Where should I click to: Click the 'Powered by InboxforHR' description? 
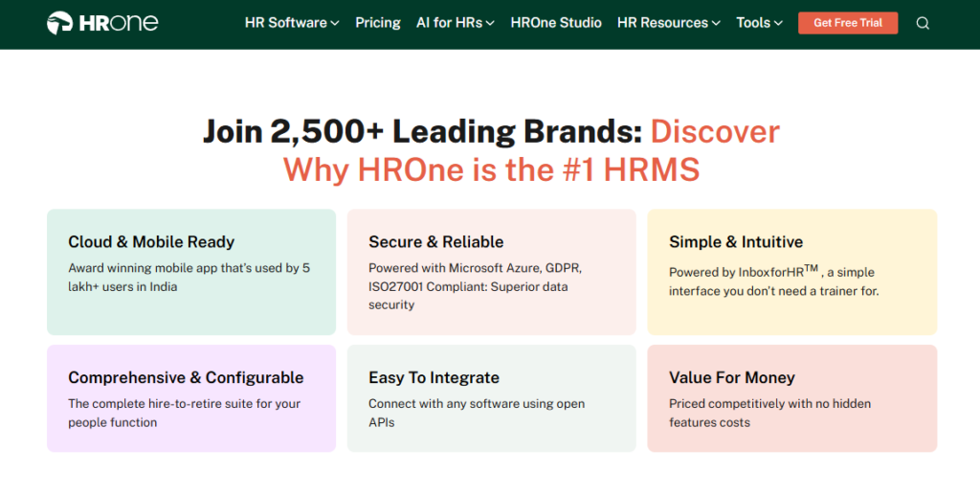[773, 281]
